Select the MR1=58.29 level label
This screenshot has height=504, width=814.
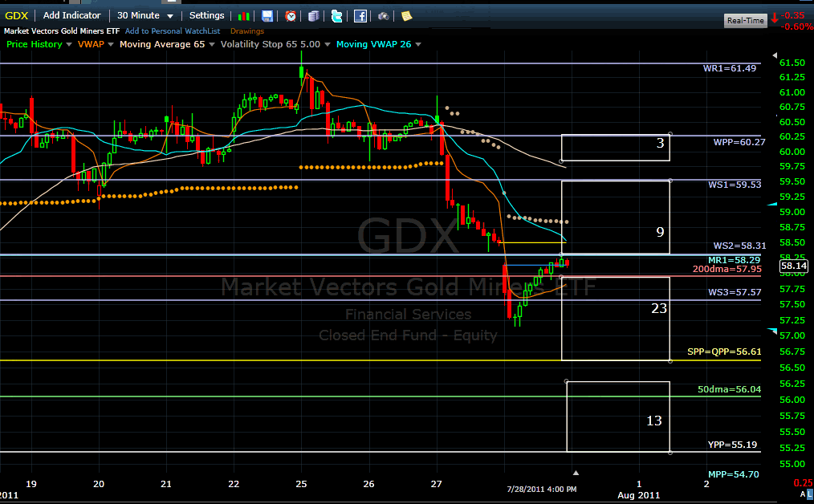point(734,259)
